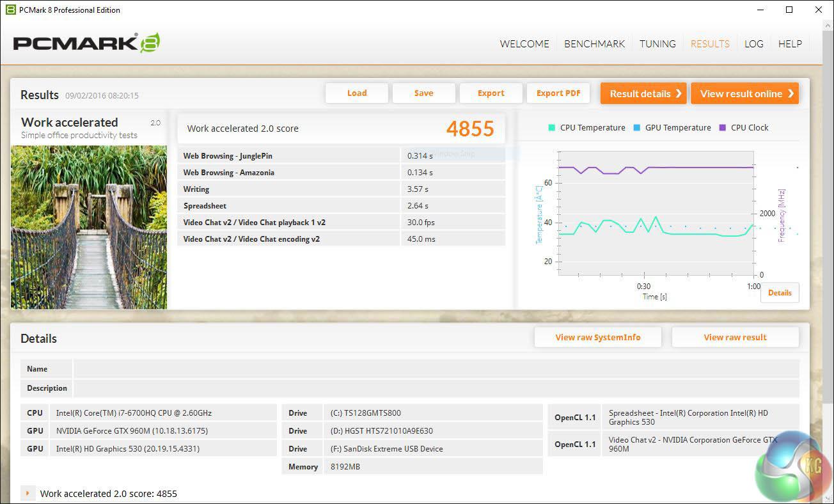834x504 pixels.
Task: Switch to the WELCOME tab
Action: click(524, 44)
